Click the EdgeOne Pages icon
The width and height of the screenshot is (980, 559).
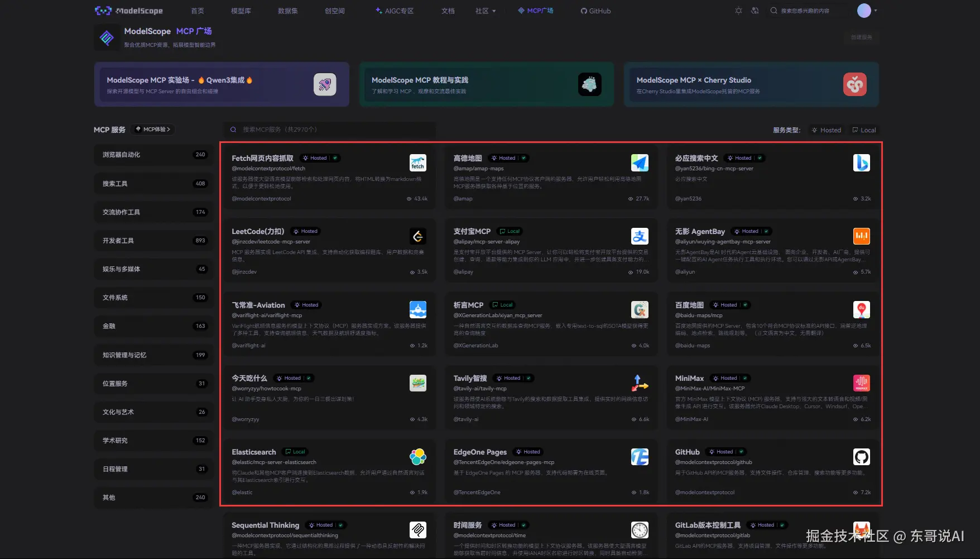pyautogui.click(x=640, y=457)
